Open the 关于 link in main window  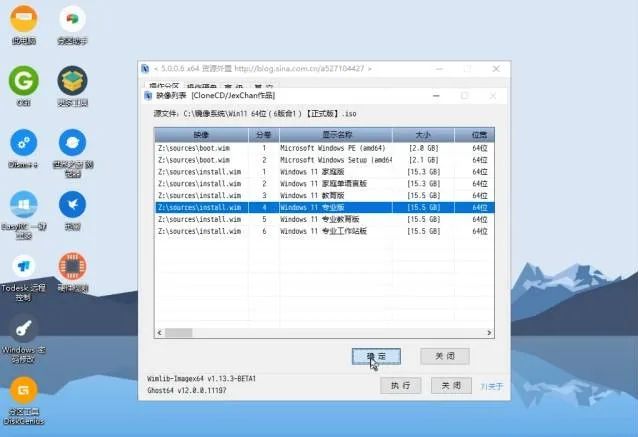492,386
